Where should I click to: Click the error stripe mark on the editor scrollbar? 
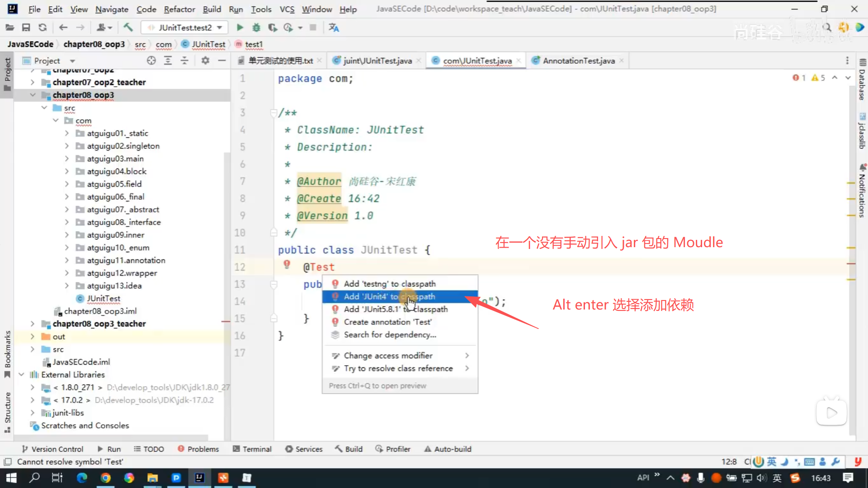pos(851,263)
